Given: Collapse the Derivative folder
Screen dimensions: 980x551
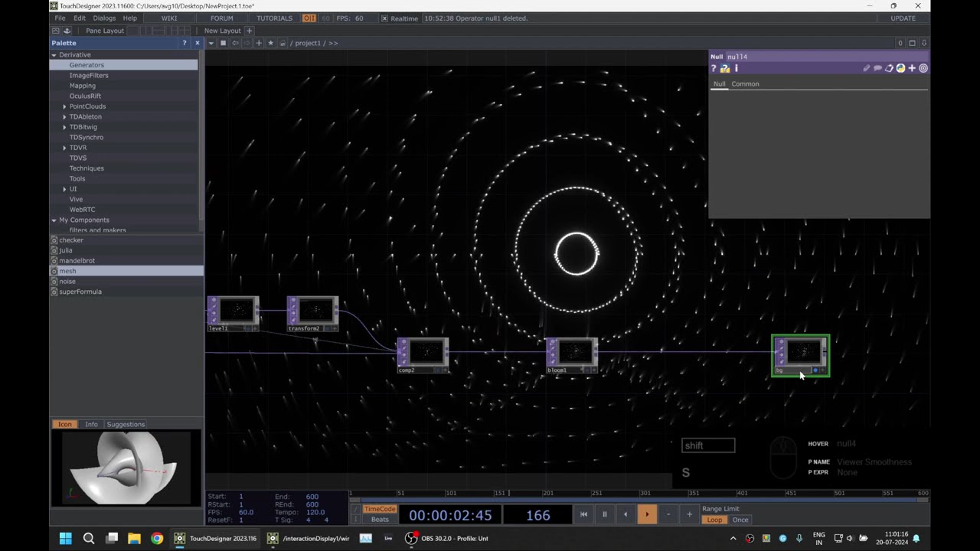Looking at the screenshot, I should point(54,55).
